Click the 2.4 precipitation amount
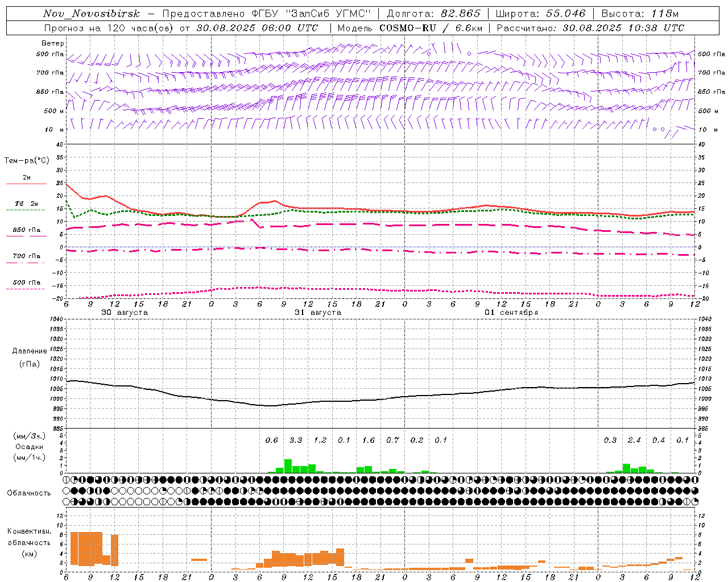The image size is (728, 582). (x=634, y=440)
